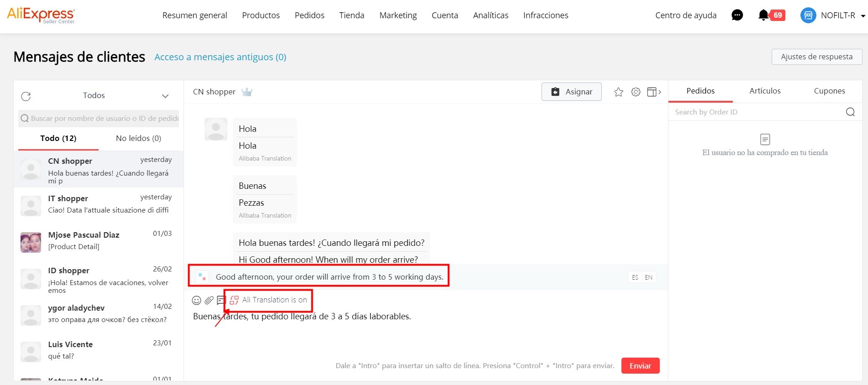Select ES translation language
The image size is (868, 385).
click(x=635, y=277)
